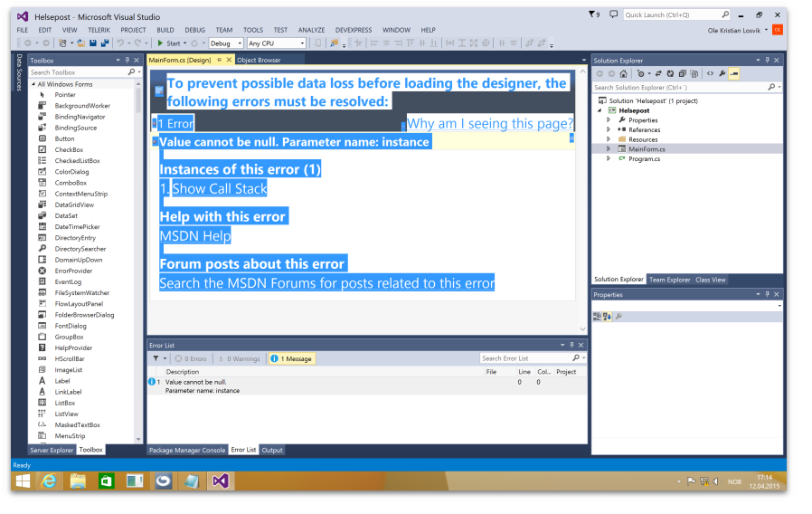This screenshot has width=812, height=514.
Task: Click Sync with Active Document icon
Action: (x=658, y=73)
